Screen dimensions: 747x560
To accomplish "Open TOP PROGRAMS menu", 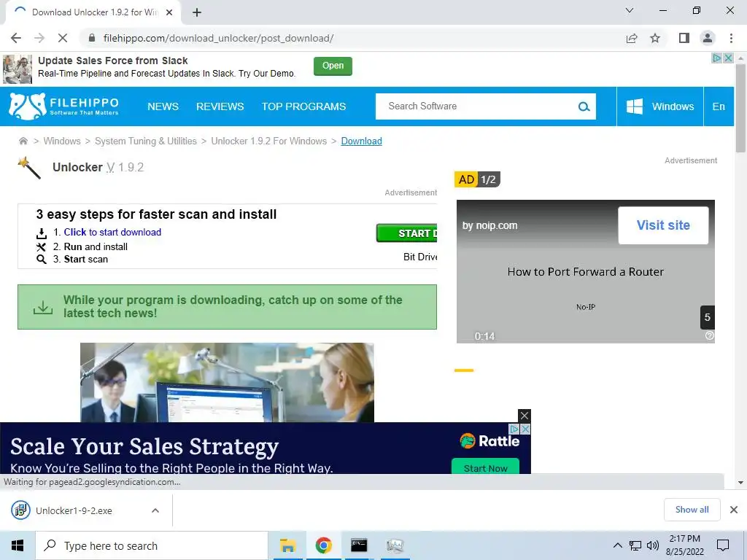I will [303, 106].
